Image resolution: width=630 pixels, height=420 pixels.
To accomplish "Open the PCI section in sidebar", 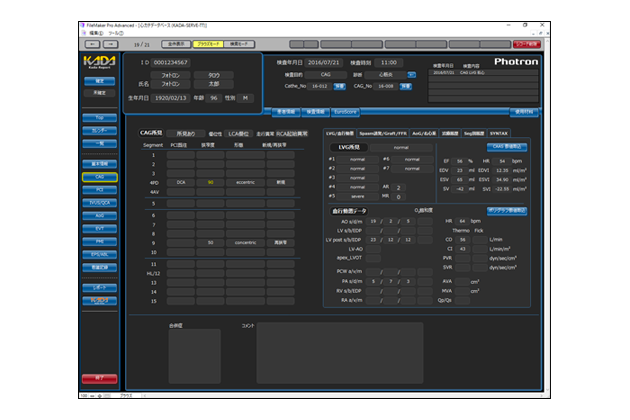I will pos(99,189).
